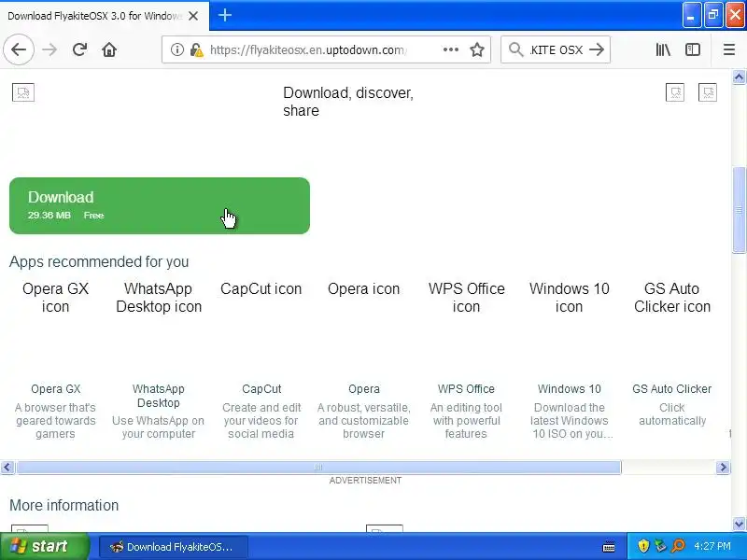Click the CapCut icon placeholder

pos(261,288)
